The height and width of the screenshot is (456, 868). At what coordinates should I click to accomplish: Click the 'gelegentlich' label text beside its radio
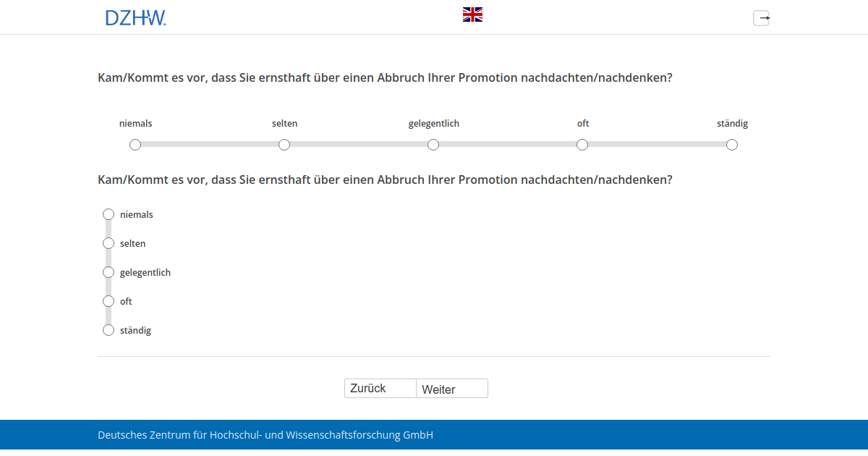[x=145, y=272]
